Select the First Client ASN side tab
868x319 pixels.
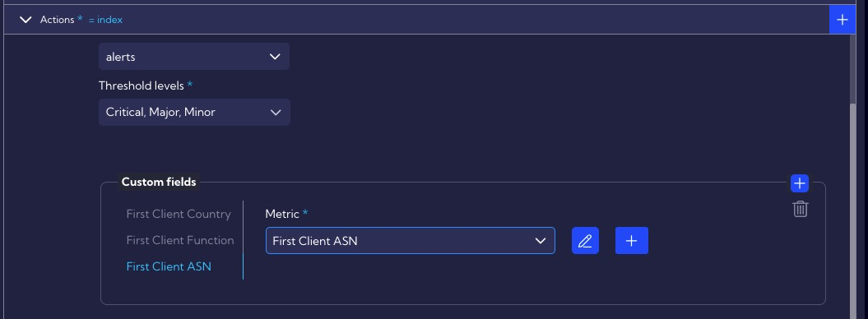coord(169,266)
